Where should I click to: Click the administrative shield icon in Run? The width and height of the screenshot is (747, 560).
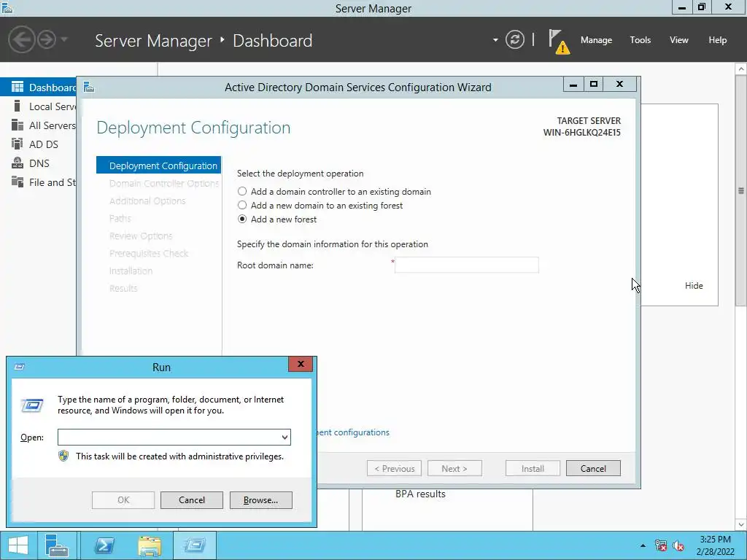click(x=63, y=456)
